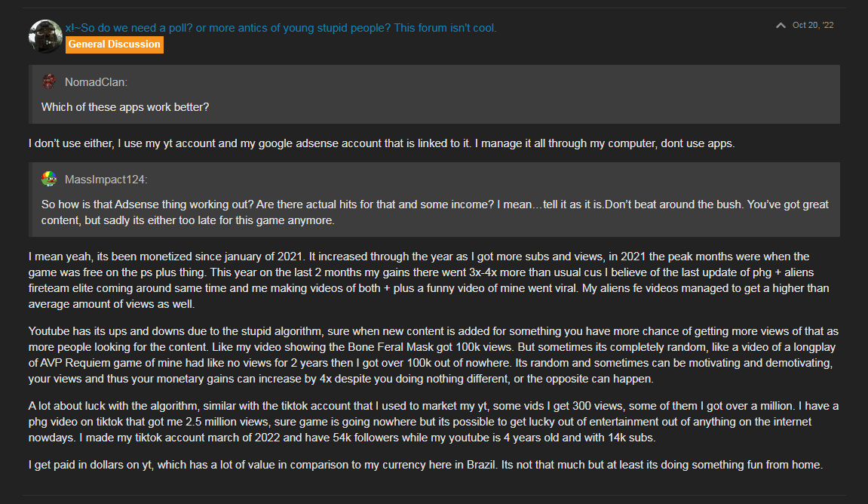
Task: Go to the General Discussion category
Action: (114, 45)
